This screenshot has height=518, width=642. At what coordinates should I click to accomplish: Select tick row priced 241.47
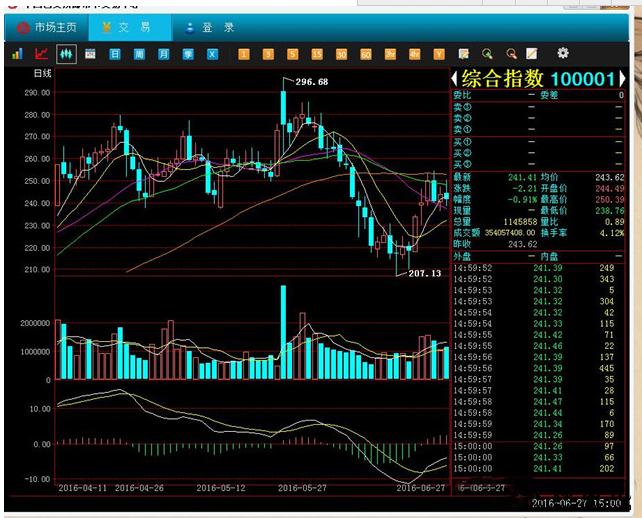click(x=538, y=402)
